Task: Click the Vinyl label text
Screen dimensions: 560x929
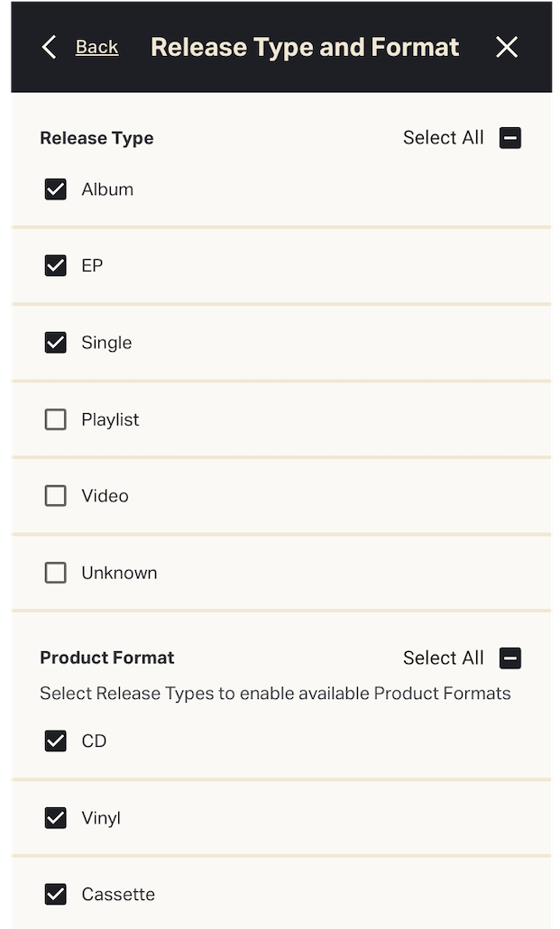Action: pyautogui.click(x=101, y=818)
